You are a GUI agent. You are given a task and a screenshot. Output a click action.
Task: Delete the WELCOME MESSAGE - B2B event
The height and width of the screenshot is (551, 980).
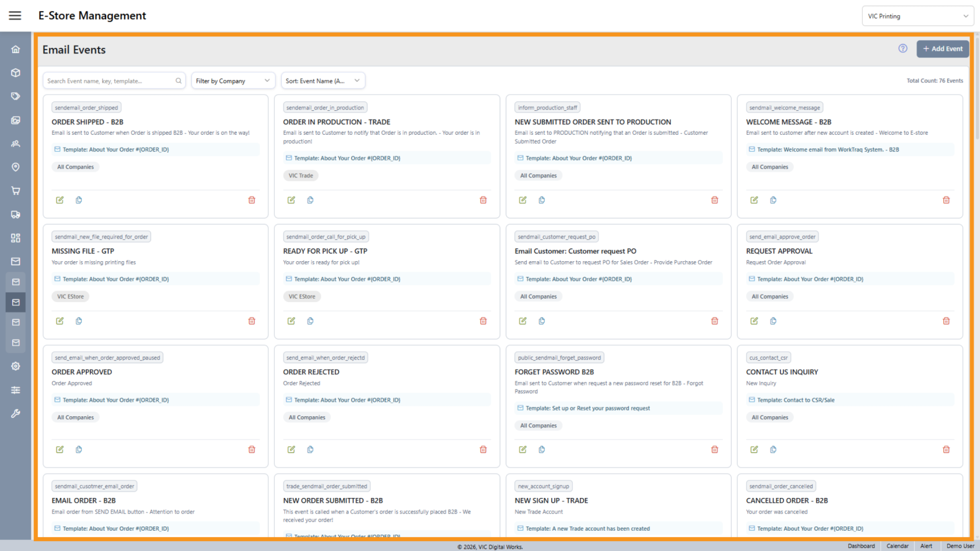[946, 200]
